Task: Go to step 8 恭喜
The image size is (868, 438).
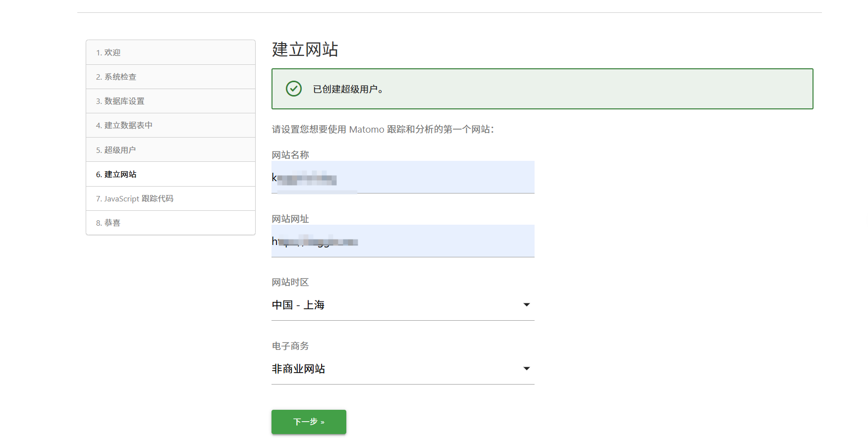Action: 108,223
